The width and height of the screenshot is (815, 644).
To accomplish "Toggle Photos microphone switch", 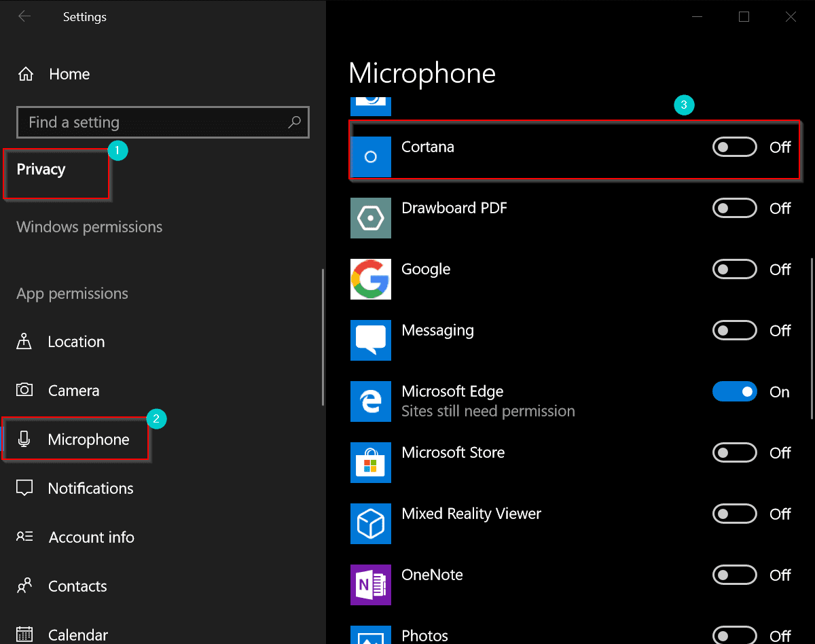I will pos(734,635).
